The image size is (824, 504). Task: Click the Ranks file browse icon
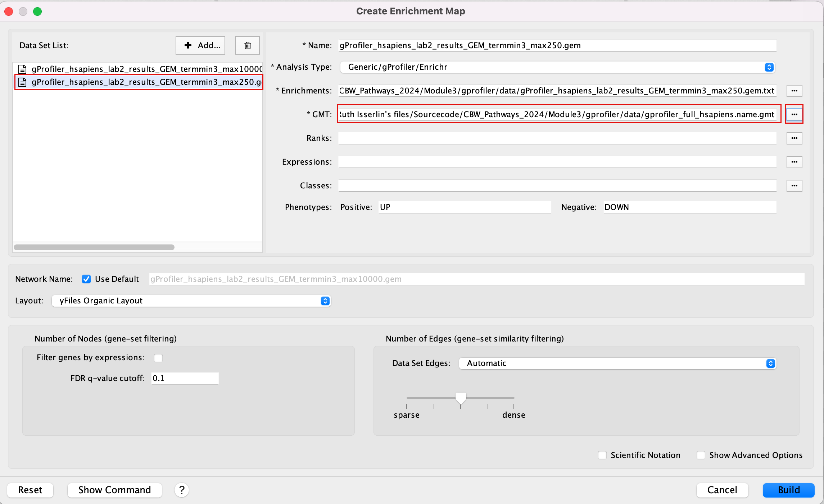pyautogui.click(x=794, y=138)
